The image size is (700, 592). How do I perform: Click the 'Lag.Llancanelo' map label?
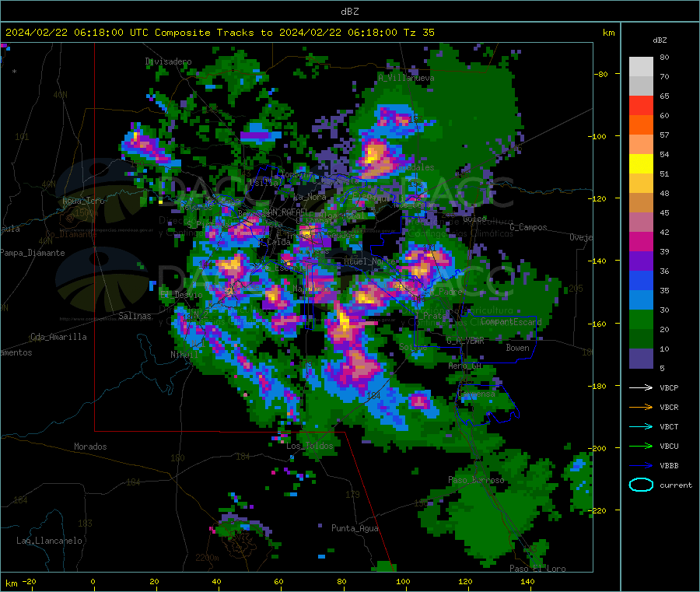(49, 541)
